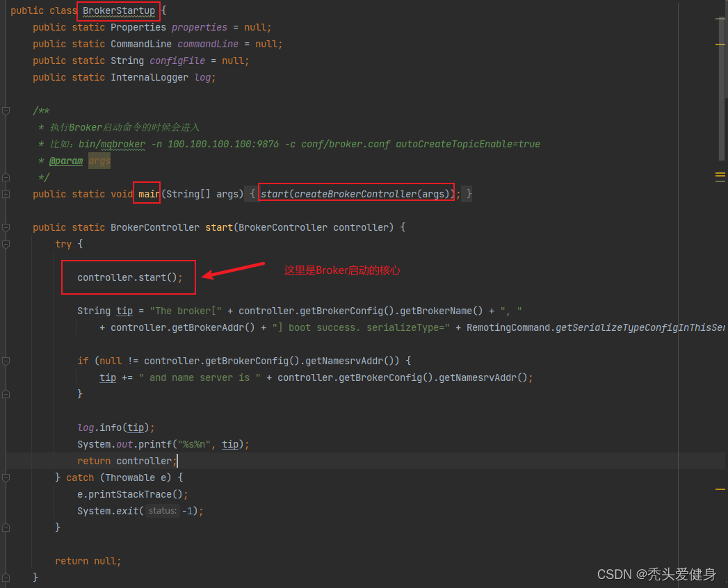Collapse the try block via its gutter marker
The image size is (728, 588).
6,244
